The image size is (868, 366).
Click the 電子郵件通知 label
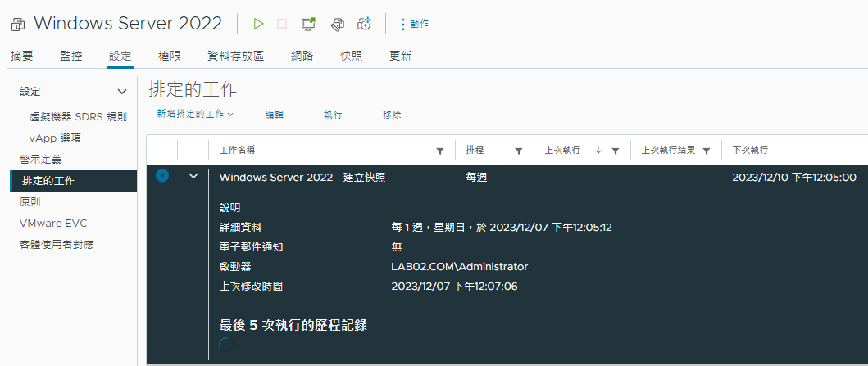tap(252, 247)
